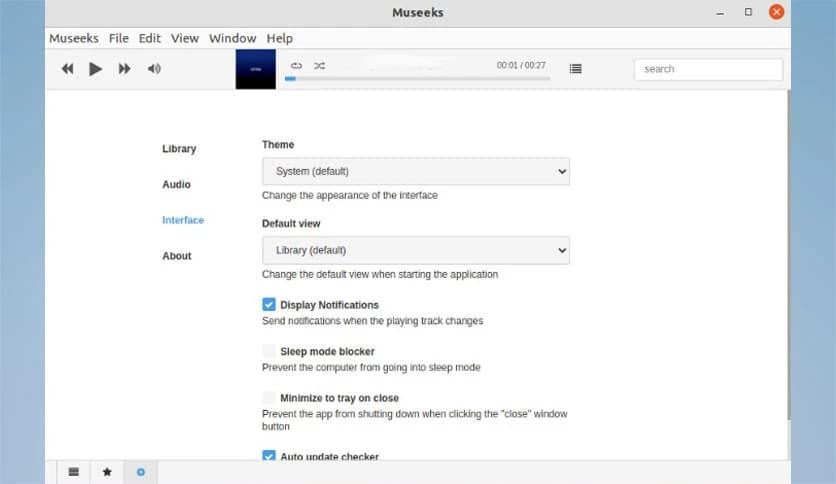
Task: Toggle repeat mode icon
Action: pyautogui.click(x=296, y=66)
